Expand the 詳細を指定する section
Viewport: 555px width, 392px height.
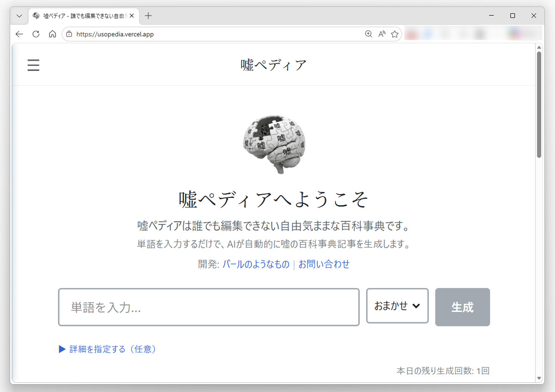click(107, 349)
